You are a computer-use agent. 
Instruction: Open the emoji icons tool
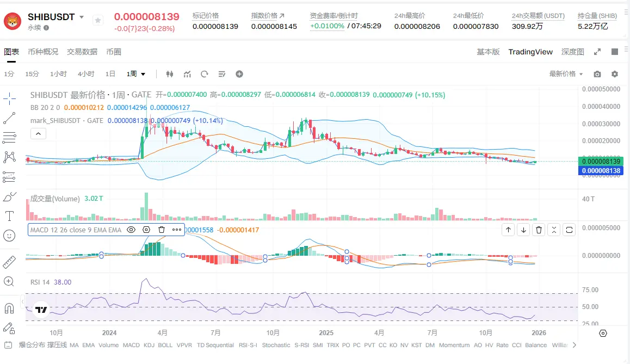click(9, 236)
